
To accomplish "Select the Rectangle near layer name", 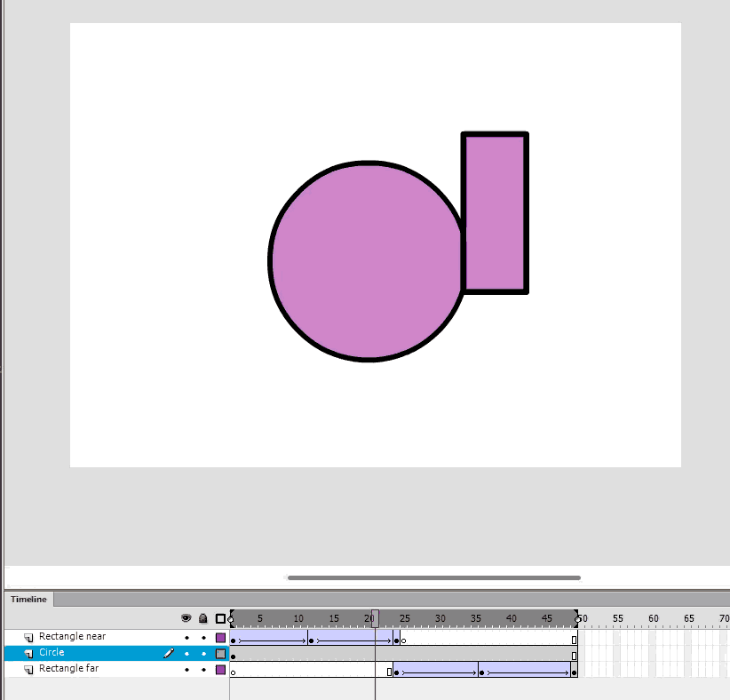I will [72, 637].
